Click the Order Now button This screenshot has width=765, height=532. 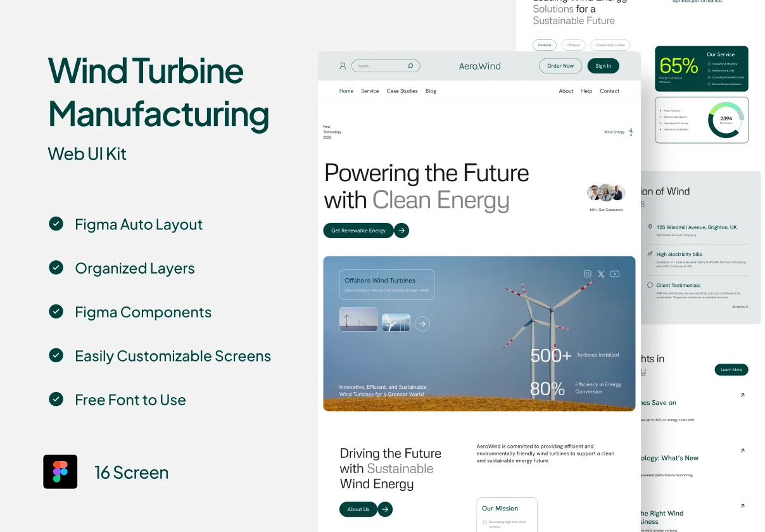tap(560, 66)
